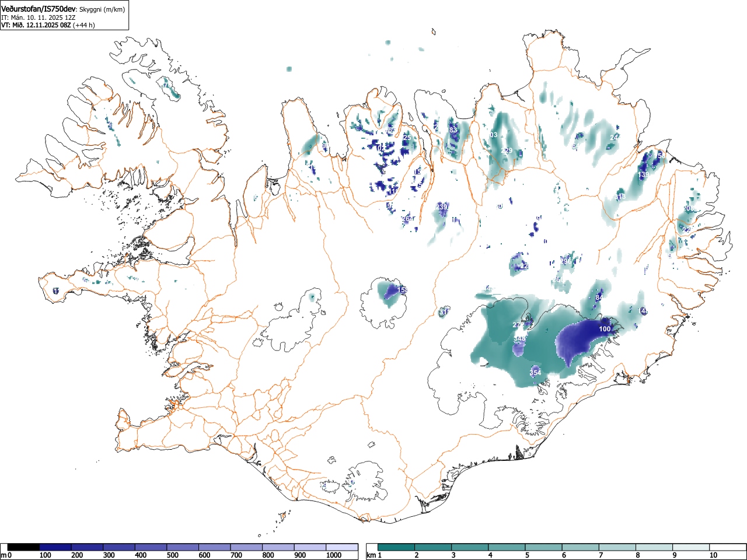Click the '354' value label on the map
The image size is (747, 560).
(535, 373)
